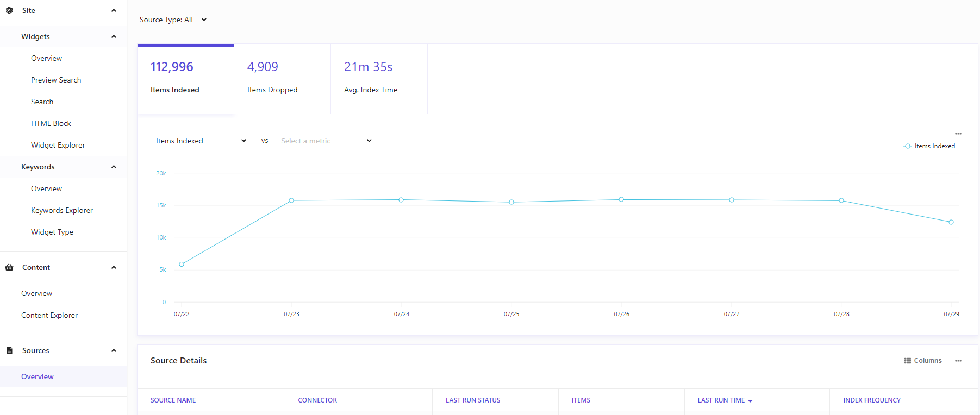Click the Columns grid icon
The height and width of the screenshot is (415, 980).
click(x=908, y=361)
